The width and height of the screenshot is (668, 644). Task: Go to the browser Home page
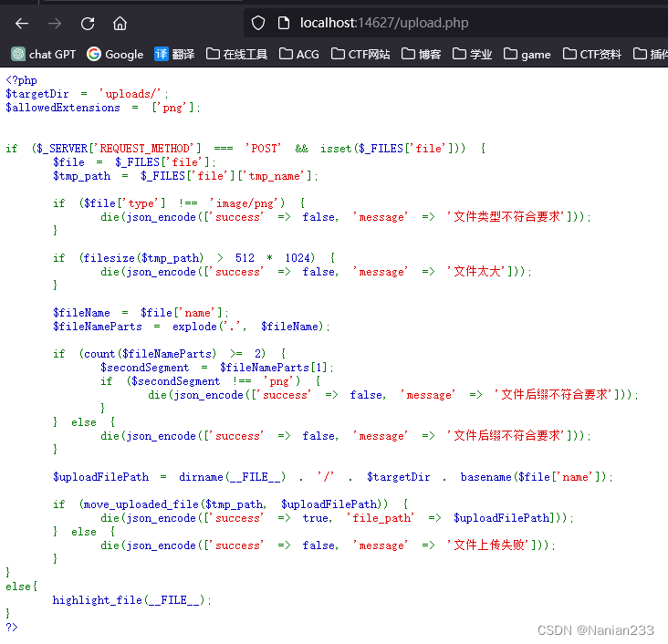(x=120, y=24)
